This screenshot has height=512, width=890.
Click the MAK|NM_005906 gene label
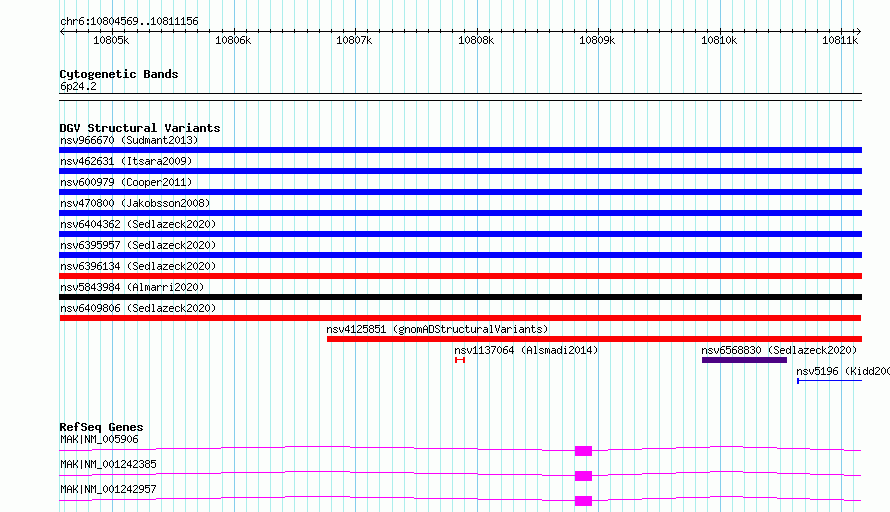coord(99,439)
